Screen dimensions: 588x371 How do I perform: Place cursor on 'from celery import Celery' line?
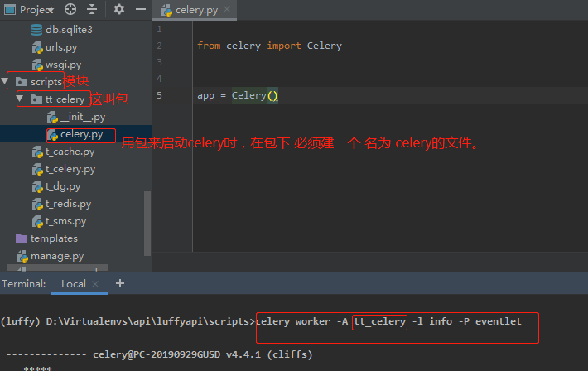pos(269,46)
